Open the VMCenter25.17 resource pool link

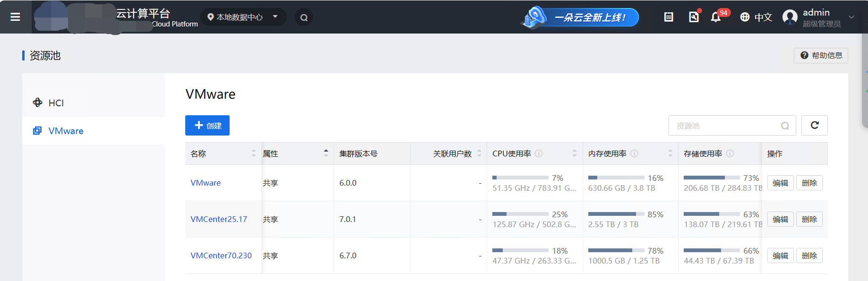click(219, 219)
